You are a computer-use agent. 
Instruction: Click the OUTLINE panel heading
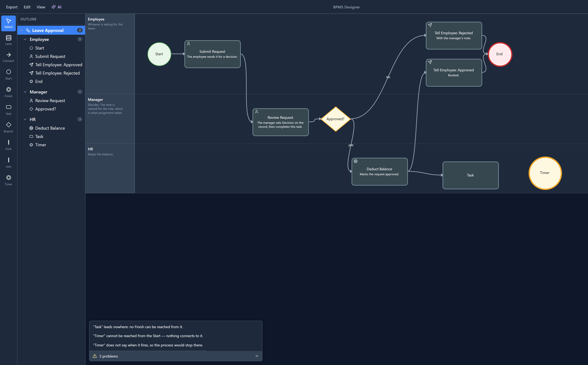(x=28, y=19)
